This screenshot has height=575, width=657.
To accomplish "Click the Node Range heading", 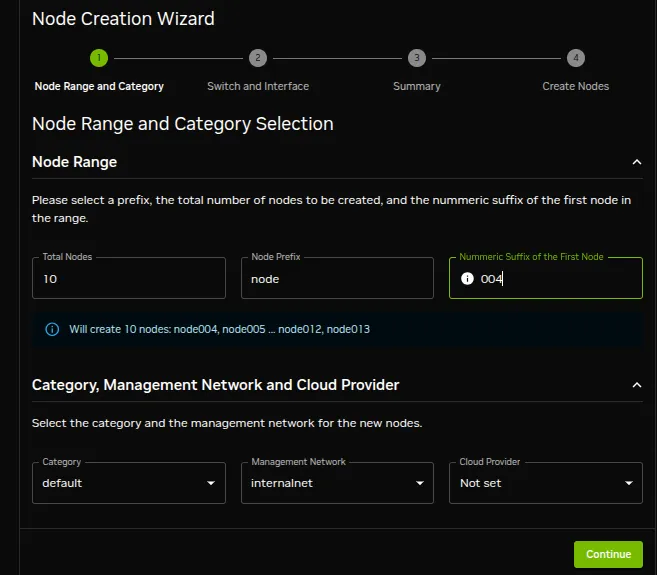I will (75, 162).
